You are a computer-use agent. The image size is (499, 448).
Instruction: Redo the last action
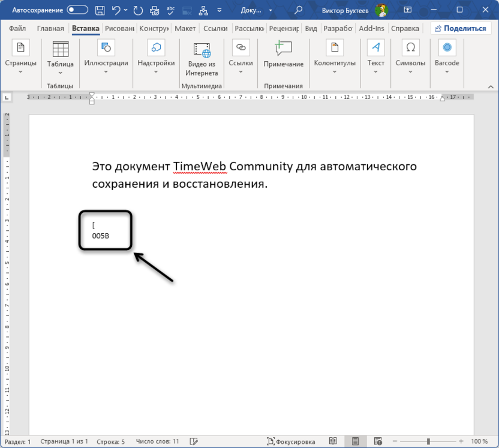point(138,11)
